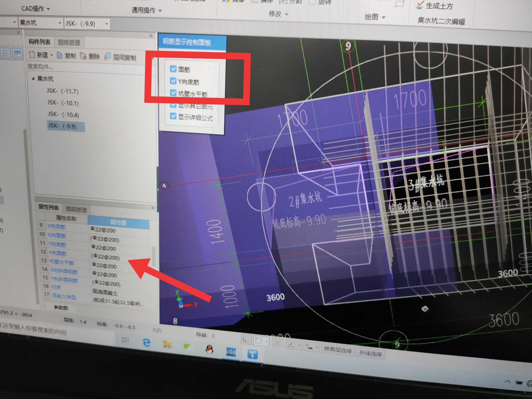Switch to the 构件列表 tab

pos(39,42)
